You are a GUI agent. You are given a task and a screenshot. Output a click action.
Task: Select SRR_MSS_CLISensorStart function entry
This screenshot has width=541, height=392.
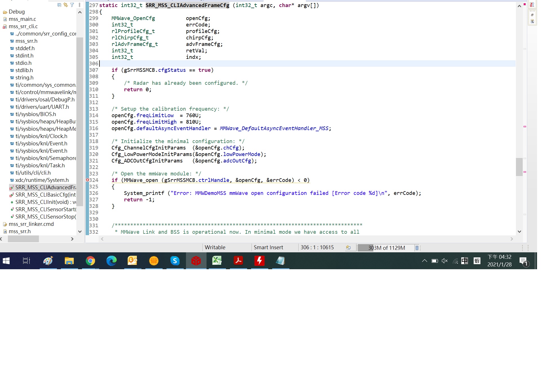coord(43,210)
